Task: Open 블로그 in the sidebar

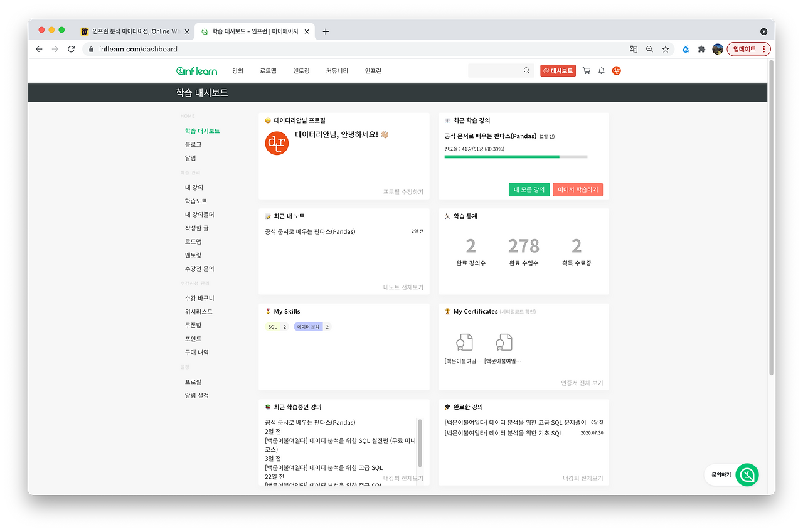Action: 193,144
